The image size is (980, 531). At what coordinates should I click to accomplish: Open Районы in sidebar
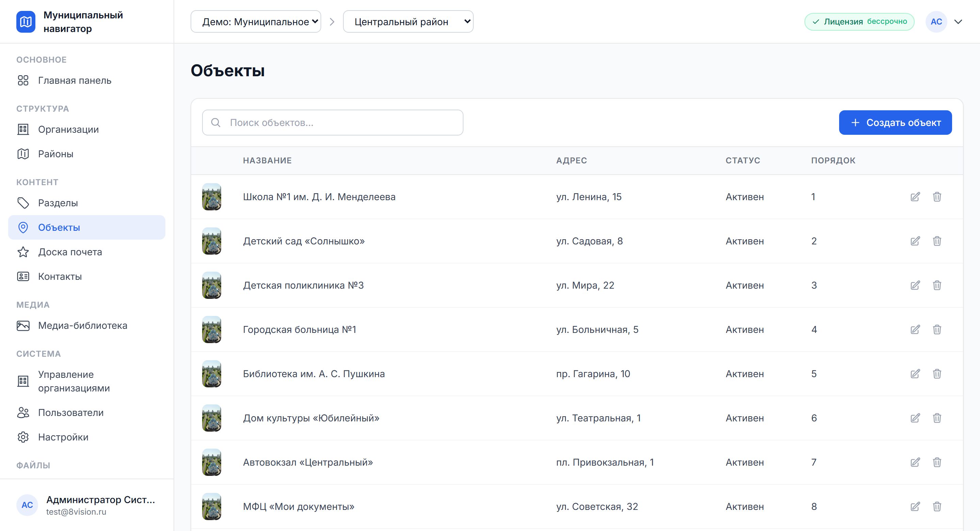coord(87,154)
